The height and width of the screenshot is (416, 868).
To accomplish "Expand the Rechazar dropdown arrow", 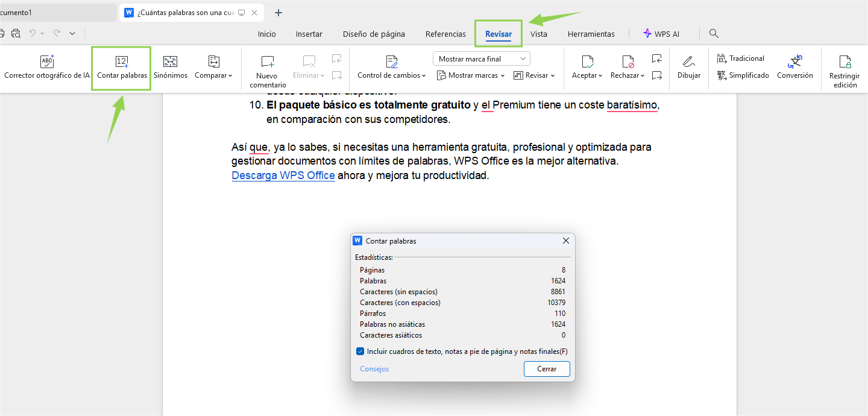I will pos(643,76).
